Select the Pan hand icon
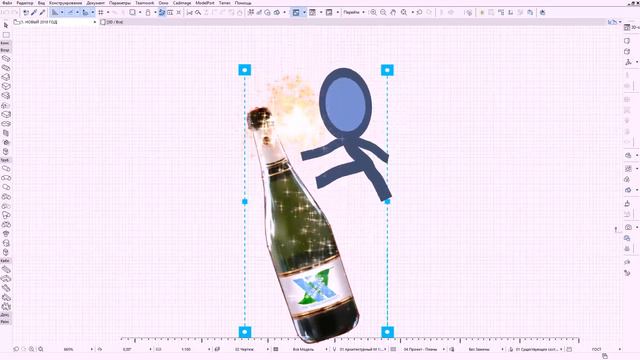This screenshot has height=360, width=640. (x=393, y=13)
